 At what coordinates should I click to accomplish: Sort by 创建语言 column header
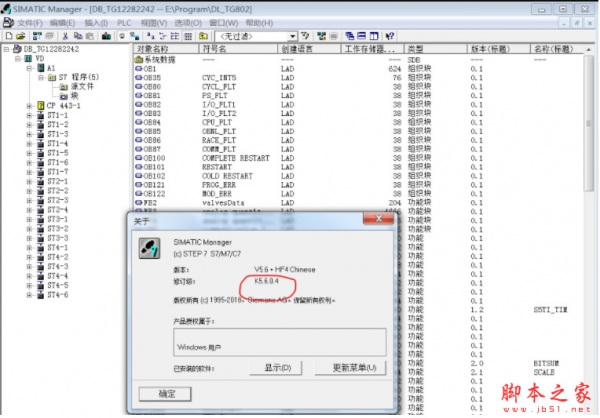[309, 49]
